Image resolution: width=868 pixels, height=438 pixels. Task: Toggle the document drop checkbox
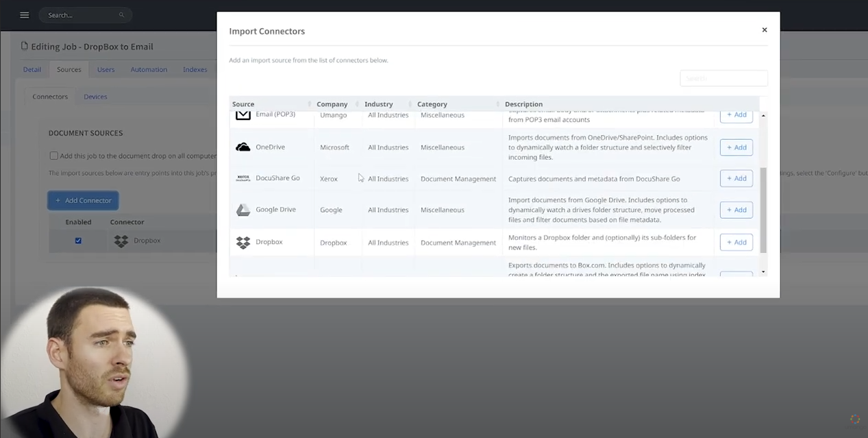pos(53,156)
